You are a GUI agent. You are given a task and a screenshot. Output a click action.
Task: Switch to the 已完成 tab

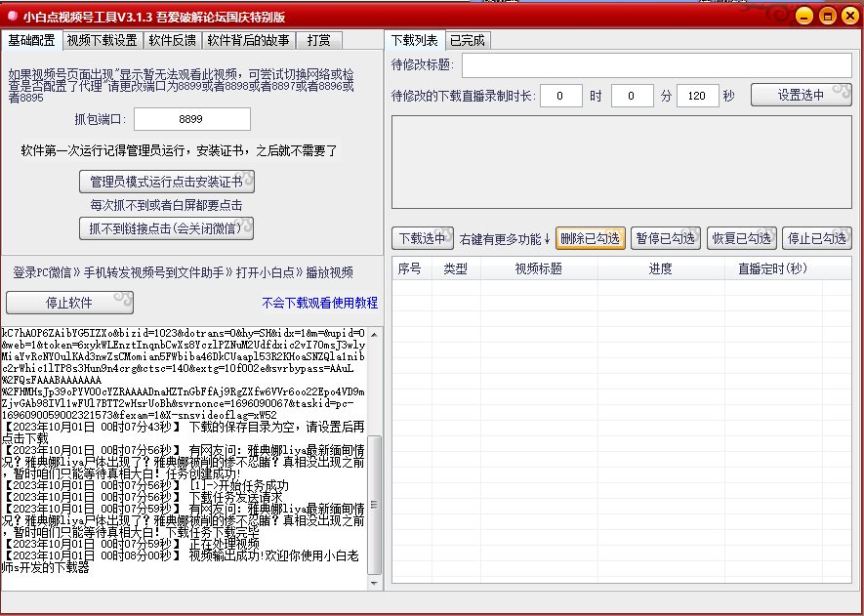point(467,41)
